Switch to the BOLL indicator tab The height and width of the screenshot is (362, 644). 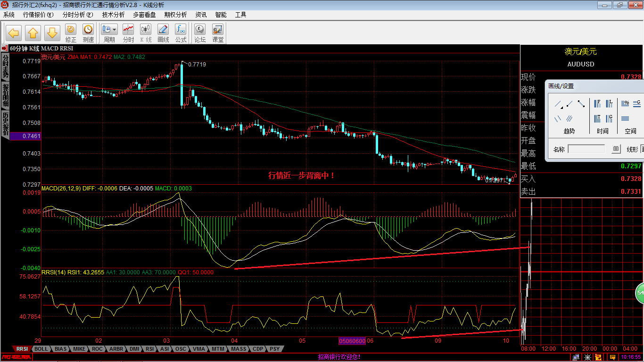tap(41, 349)
